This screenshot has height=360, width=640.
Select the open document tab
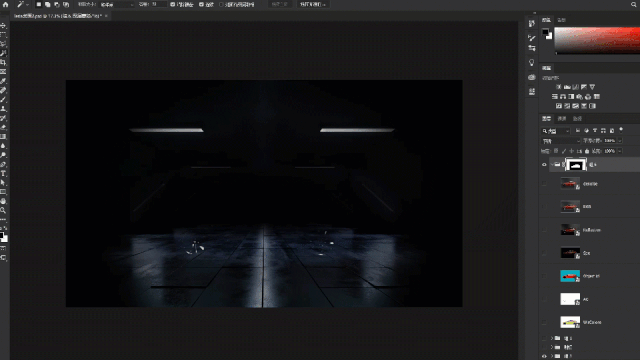coord(58,16)
